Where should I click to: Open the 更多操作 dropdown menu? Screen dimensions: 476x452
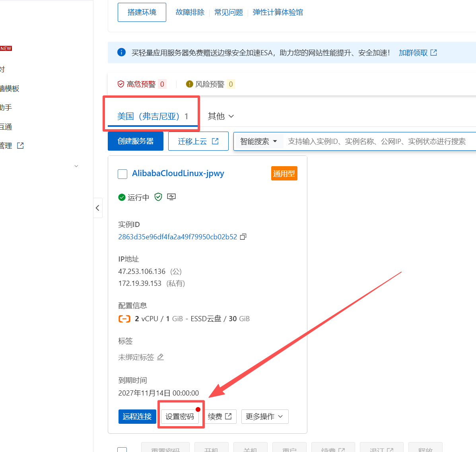264,416
